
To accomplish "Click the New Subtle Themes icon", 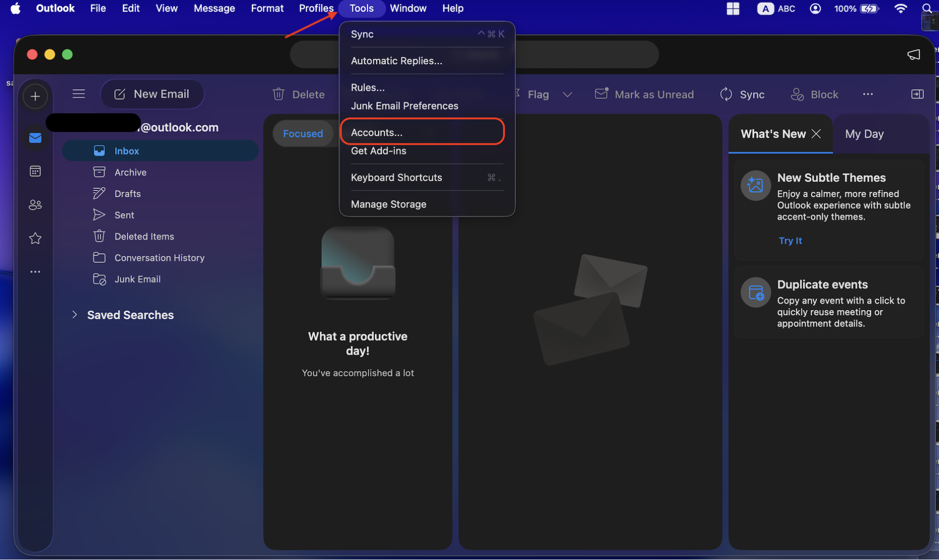I will [x=755, y=185].
